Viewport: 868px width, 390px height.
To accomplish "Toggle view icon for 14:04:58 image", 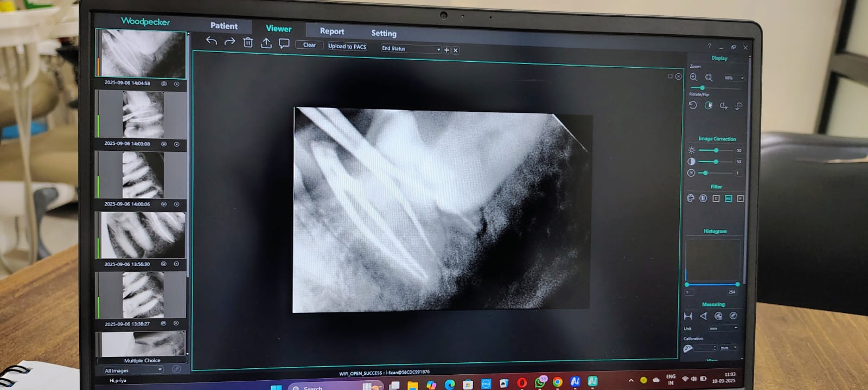I will coord(164,84).
